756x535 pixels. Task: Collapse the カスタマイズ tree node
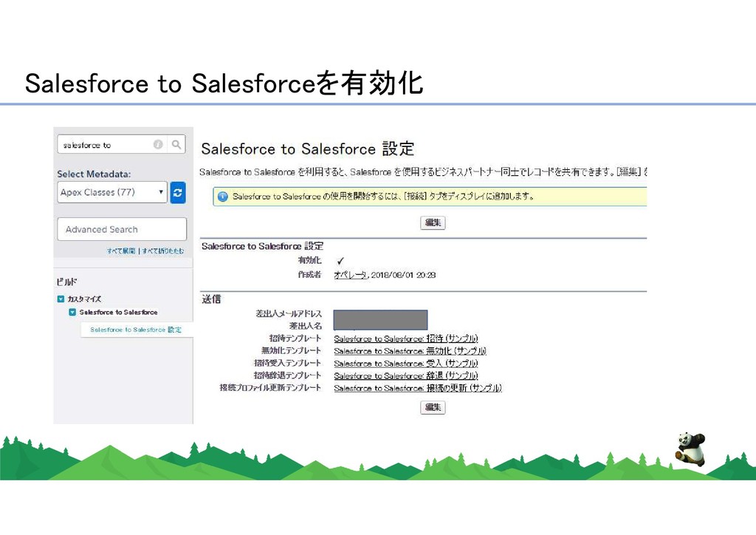pyautogui.click(x=61, y=299)
